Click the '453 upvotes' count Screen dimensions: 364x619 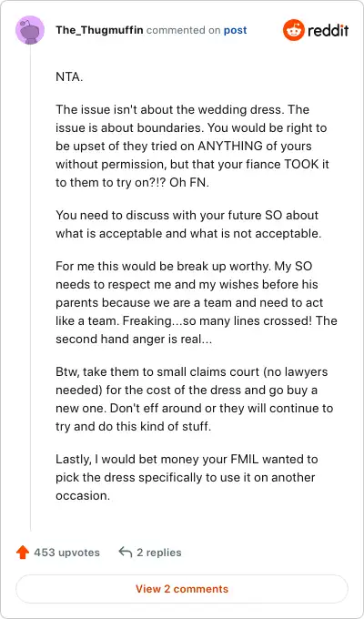pos(66,553)
